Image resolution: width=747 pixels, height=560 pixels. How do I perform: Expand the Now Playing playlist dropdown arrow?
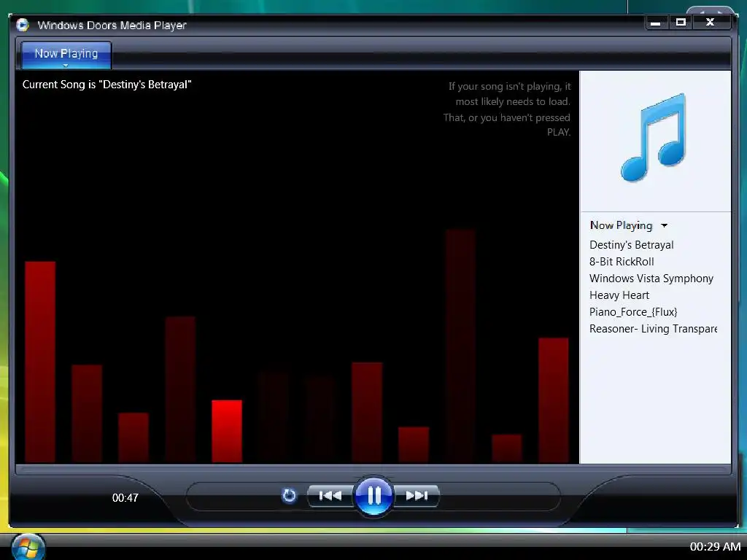pyautogui.click(x=664, y=226)
